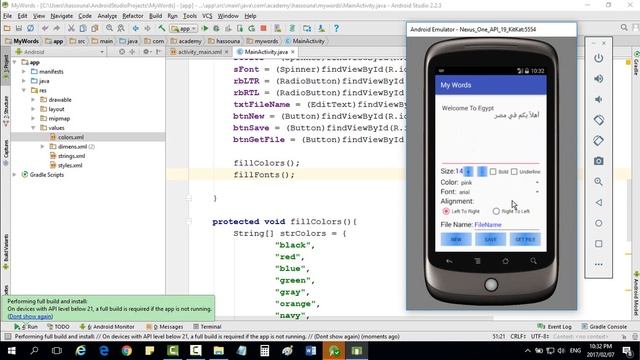Tap the NEW button in the app

point(456,239)
